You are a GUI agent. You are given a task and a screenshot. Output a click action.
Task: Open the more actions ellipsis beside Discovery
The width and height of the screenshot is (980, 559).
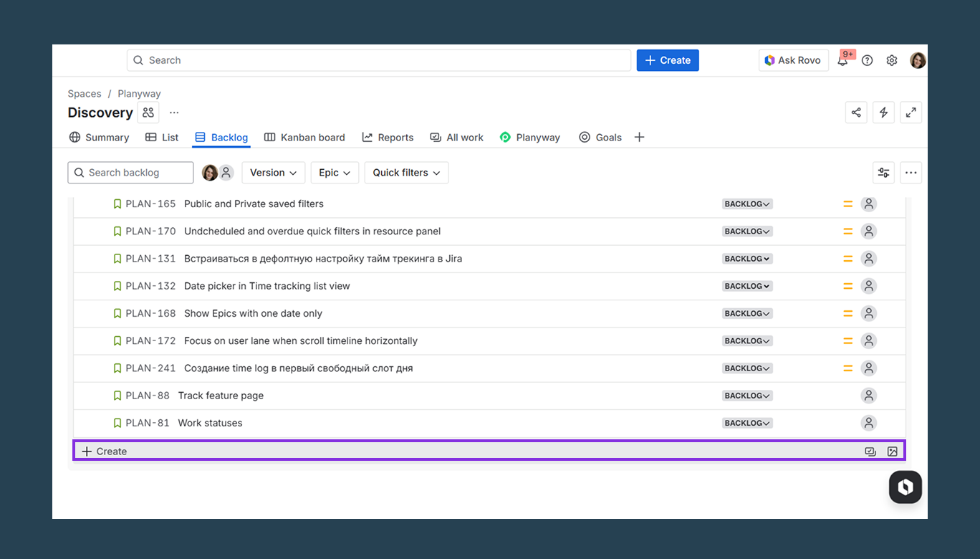pyautogui.click(x=174, y=113)
